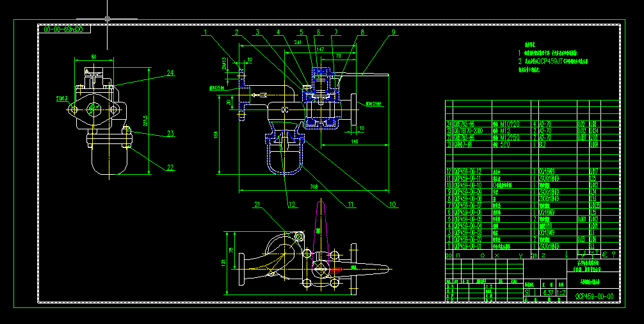Select the crosshair cursor pickbox marker
Viewport: 644px width, 324px height.
(x=107, y=19)
